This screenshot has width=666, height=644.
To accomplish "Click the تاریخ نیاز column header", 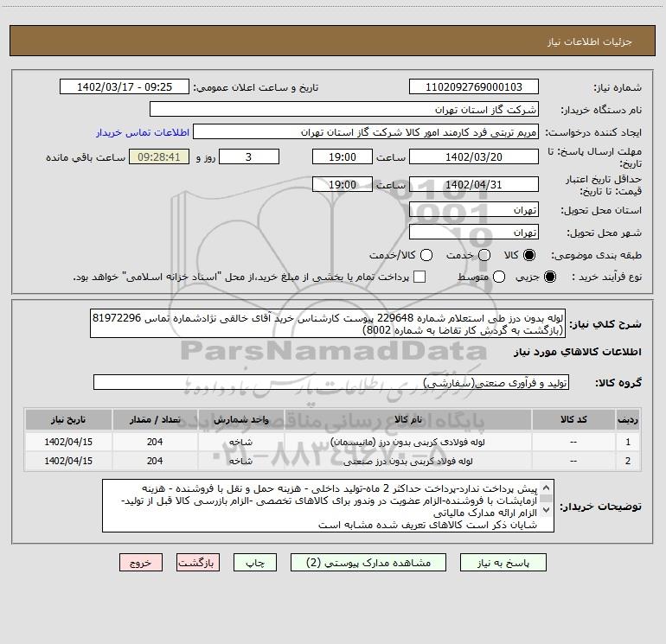I will [68, 419].
